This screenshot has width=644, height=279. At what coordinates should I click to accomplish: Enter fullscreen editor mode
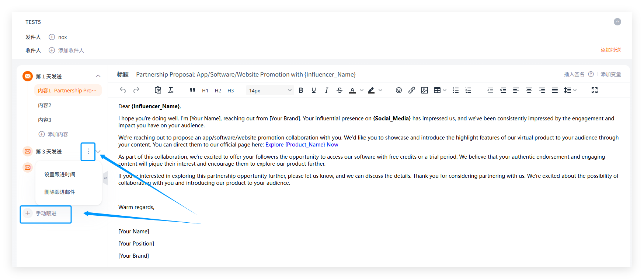[x=594, y=90]
